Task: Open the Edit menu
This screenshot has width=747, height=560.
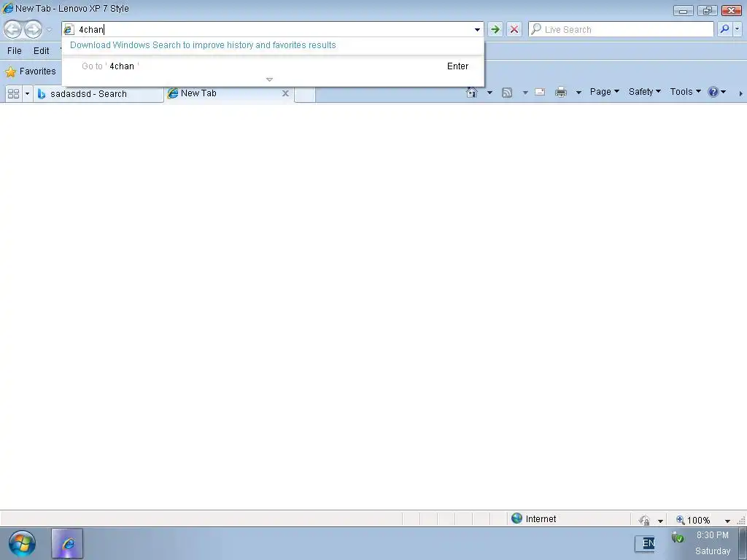Action: 42,50
